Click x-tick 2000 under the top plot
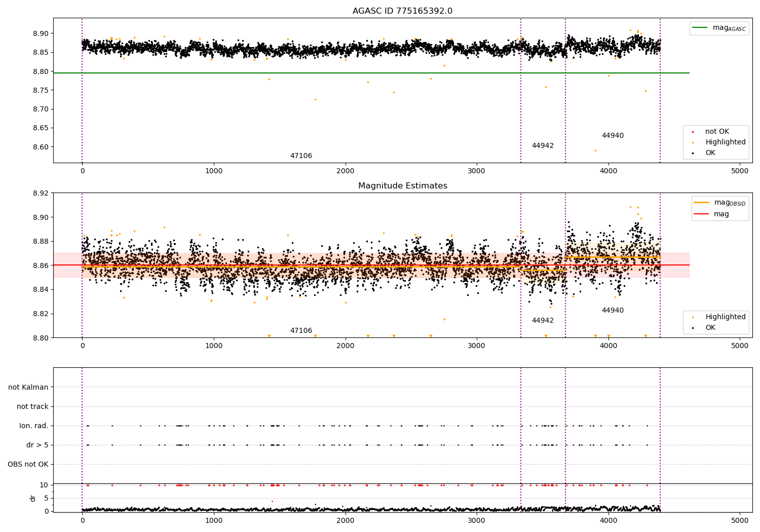Image resolution: width=760 pixels, height=532 pixels. click(346, 171)
